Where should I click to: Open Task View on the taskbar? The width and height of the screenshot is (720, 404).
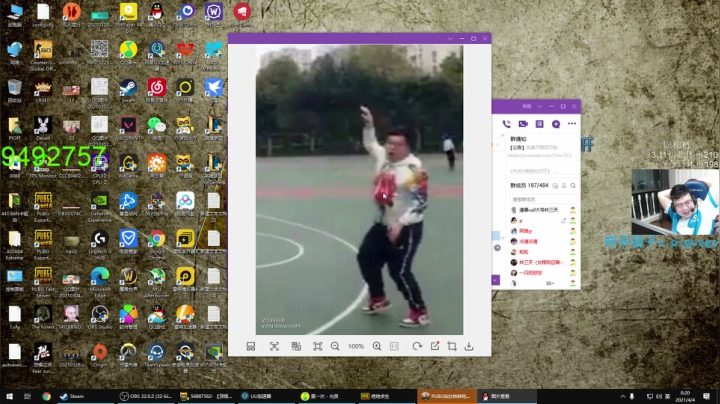click(28, 396)
